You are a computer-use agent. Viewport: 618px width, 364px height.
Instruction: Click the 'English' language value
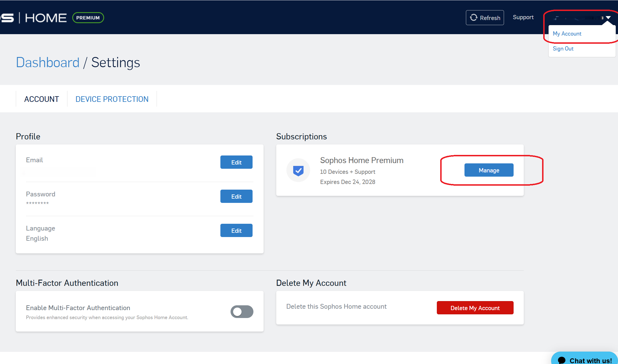[37, 238]
